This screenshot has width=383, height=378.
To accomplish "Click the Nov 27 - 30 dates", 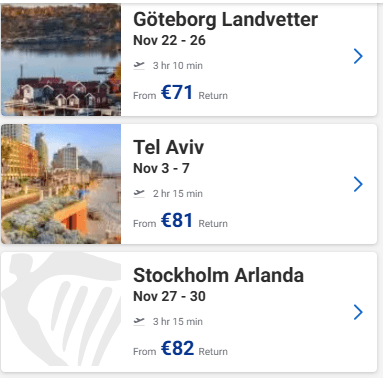I will click(169, 296).
